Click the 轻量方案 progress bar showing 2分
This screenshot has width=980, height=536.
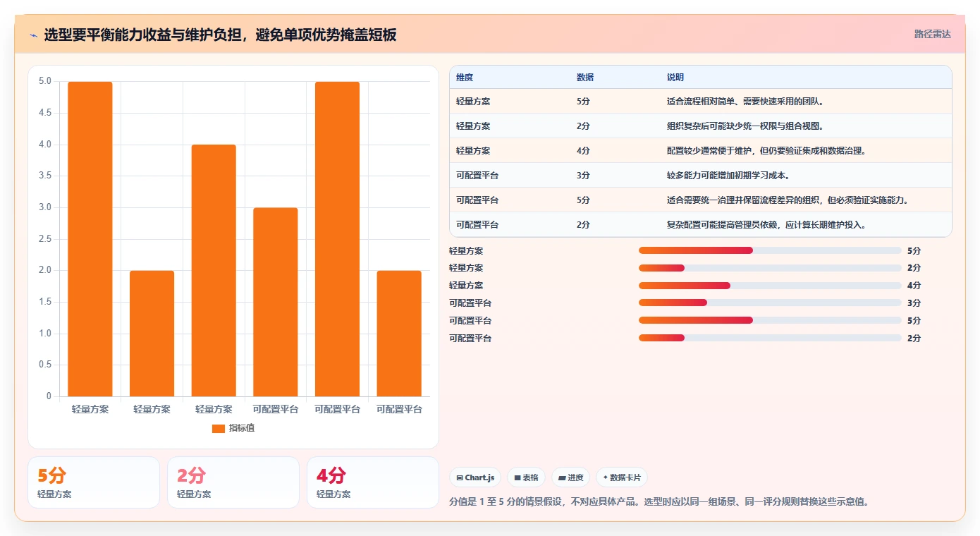pyautogui.click(x=770, y=268)
